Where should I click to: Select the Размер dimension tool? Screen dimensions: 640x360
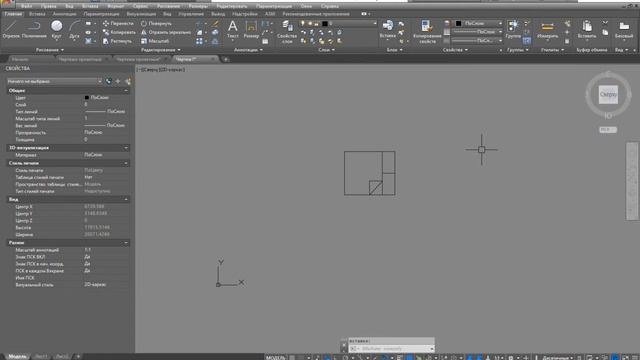pyautogui.click(x=251, y=29)
